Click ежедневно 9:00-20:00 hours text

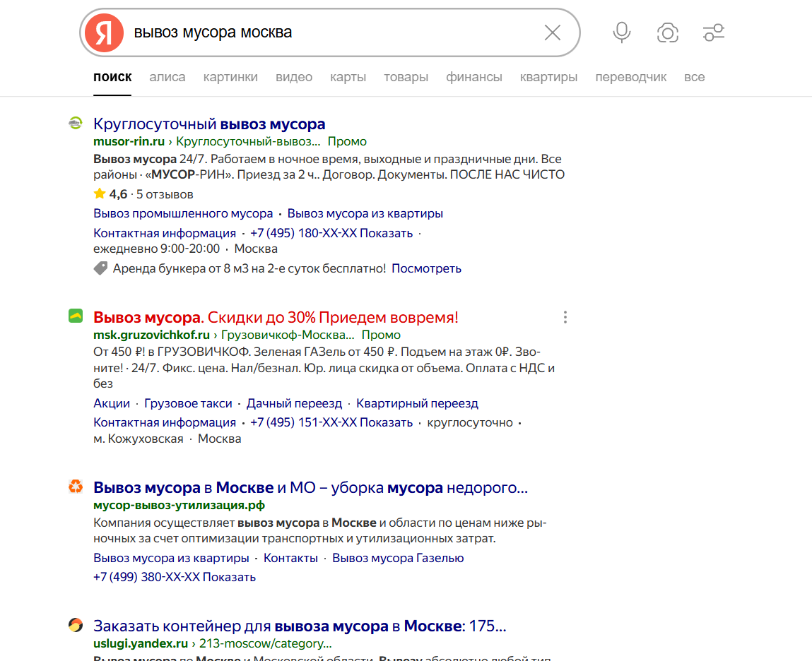[156, 249]
